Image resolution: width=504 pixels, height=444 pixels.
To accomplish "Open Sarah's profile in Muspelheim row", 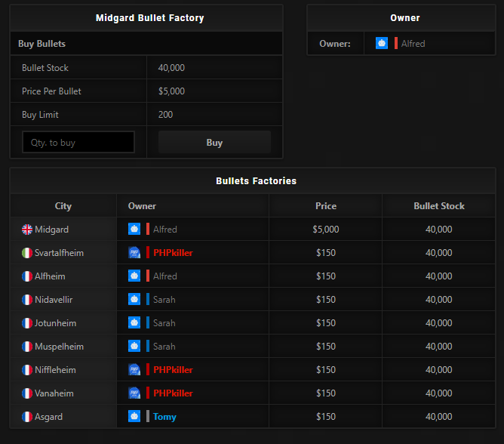I will click(164, 347).
